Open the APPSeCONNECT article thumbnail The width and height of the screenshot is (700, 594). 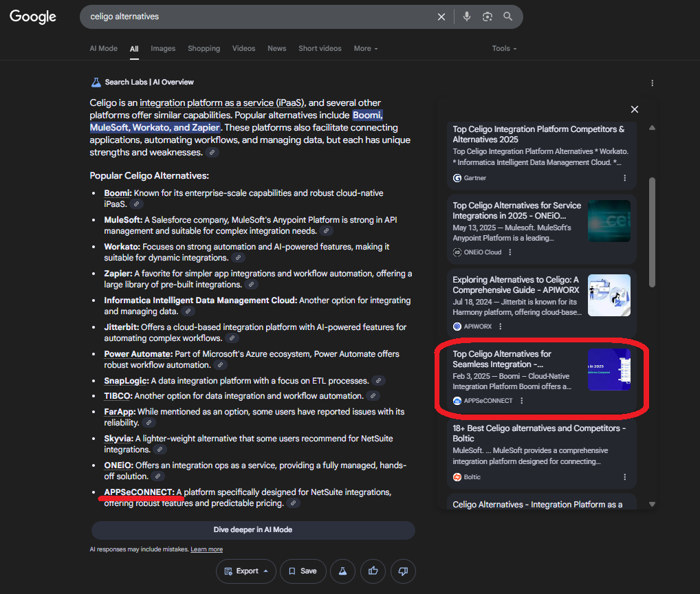(x=609, y=369)
